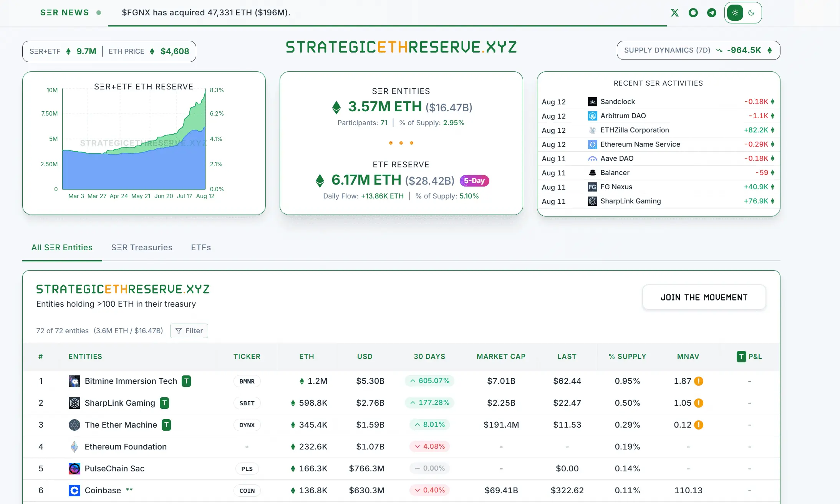Click the 4.08% decline badge

point(429,446)
